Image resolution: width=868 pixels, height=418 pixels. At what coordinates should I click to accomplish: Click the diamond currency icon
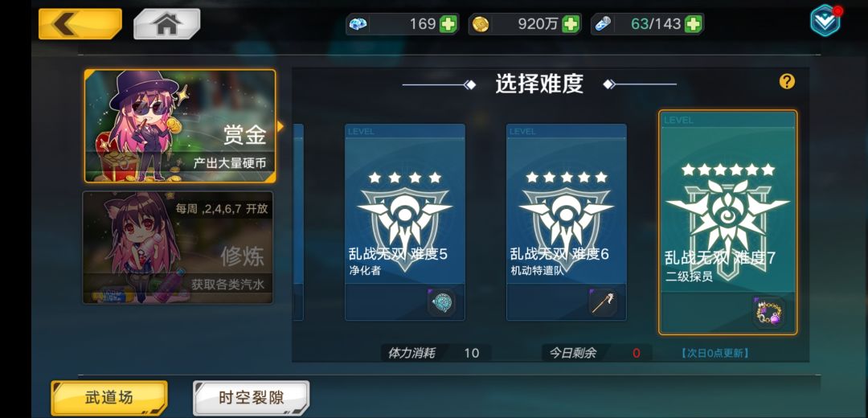(358, 24)
